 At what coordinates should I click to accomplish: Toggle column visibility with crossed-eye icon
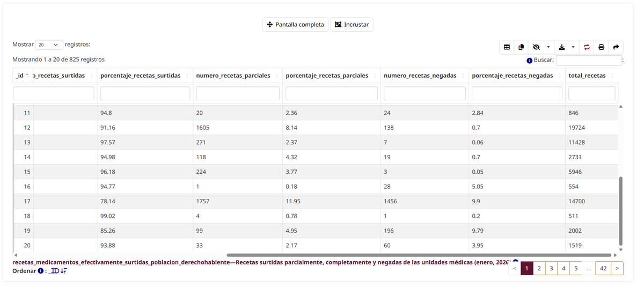(536, 47)
